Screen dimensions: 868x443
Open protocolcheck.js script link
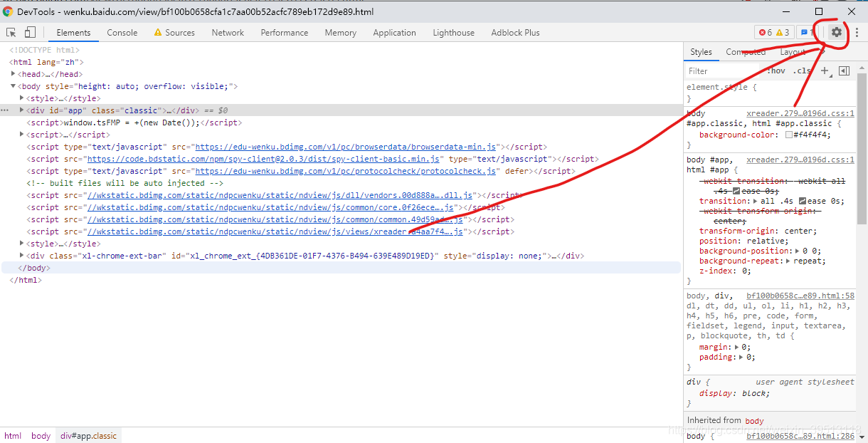[346, 171]
